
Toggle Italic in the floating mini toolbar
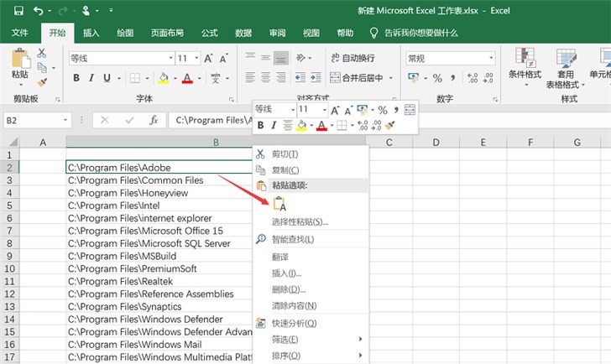(274, 126)
